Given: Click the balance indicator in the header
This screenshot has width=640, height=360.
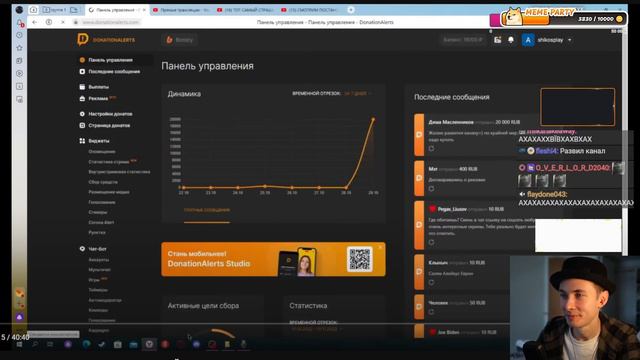Looking at the screenshot, I should (463, 40).
